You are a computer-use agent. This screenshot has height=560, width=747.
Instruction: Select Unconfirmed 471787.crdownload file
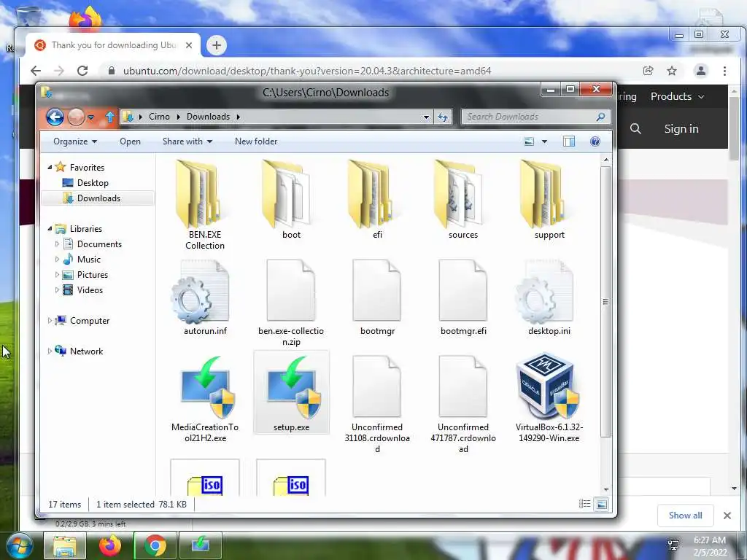click(463, 404)
